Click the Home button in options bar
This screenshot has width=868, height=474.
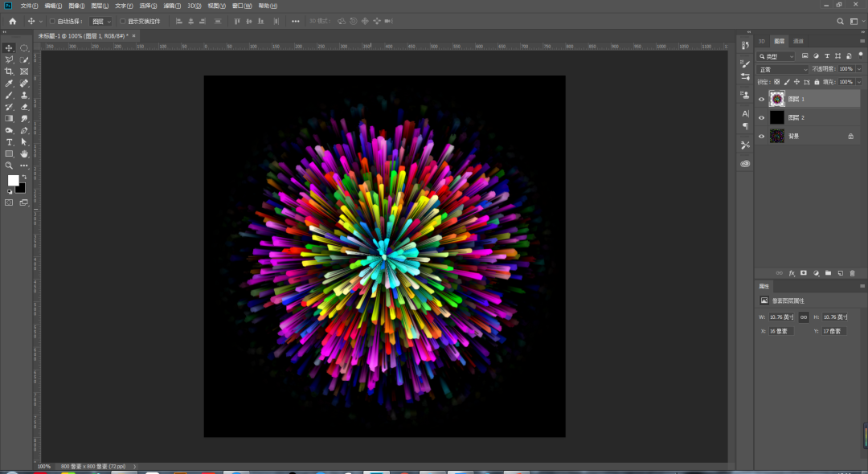(12, 21)
